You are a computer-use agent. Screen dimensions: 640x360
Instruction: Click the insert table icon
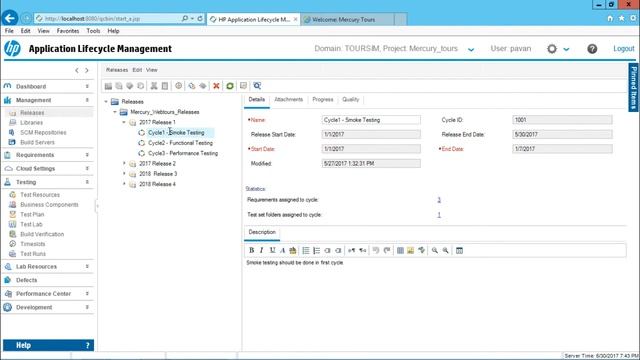pyautogui.click(x=400, y=250)
